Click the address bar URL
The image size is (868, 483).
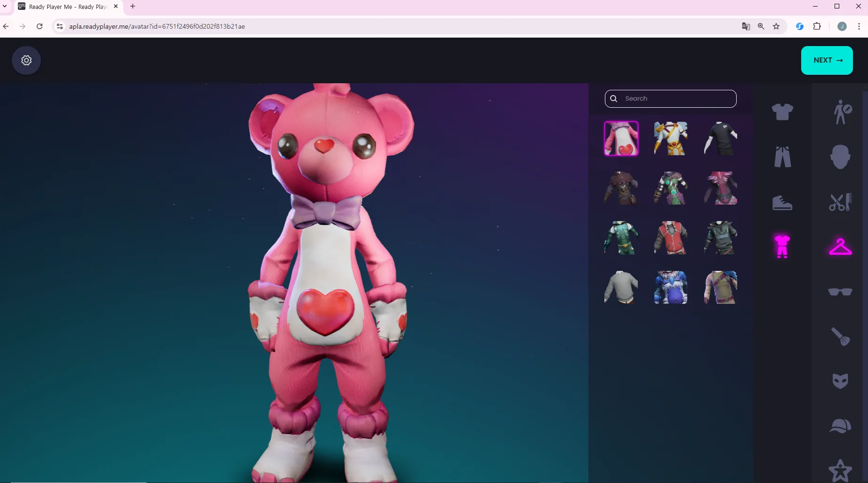157,26
